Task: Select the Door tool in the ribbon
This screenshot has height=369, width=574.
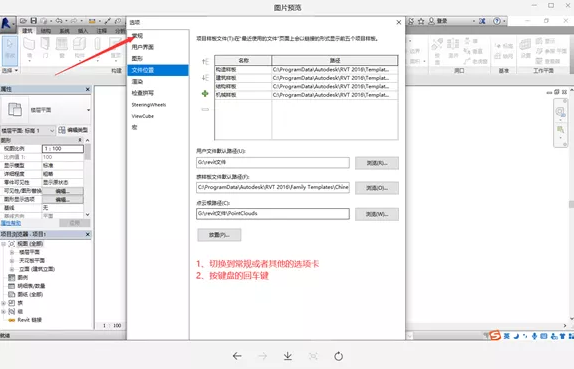Action: click(x=45, y=48)
